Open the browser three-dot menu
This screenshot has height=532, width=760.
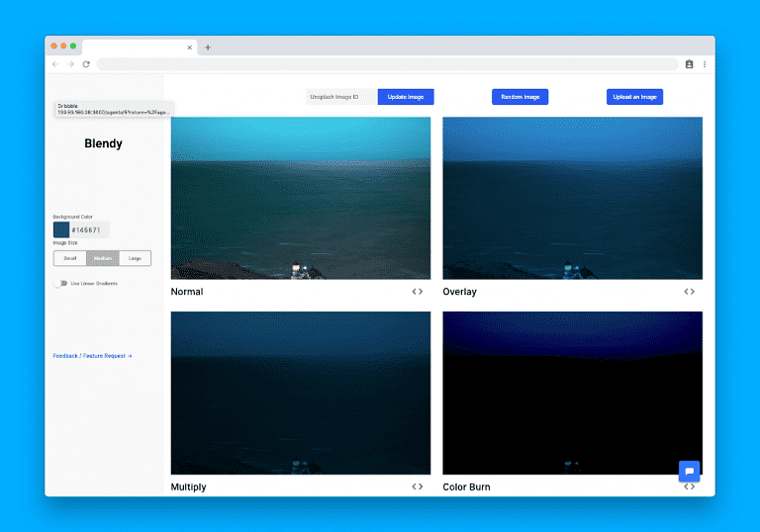click(705, 64)
